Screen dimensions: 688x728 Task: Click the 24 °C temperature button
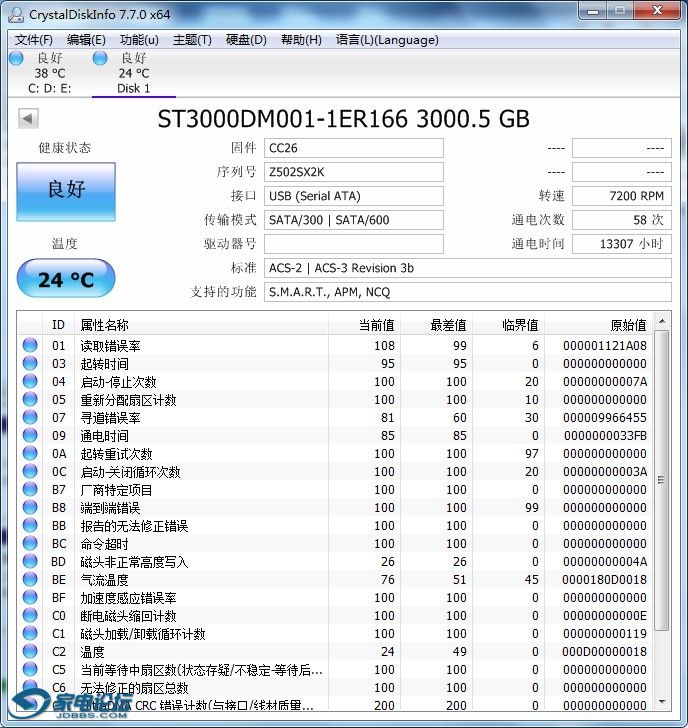click(x=66, y=279)
